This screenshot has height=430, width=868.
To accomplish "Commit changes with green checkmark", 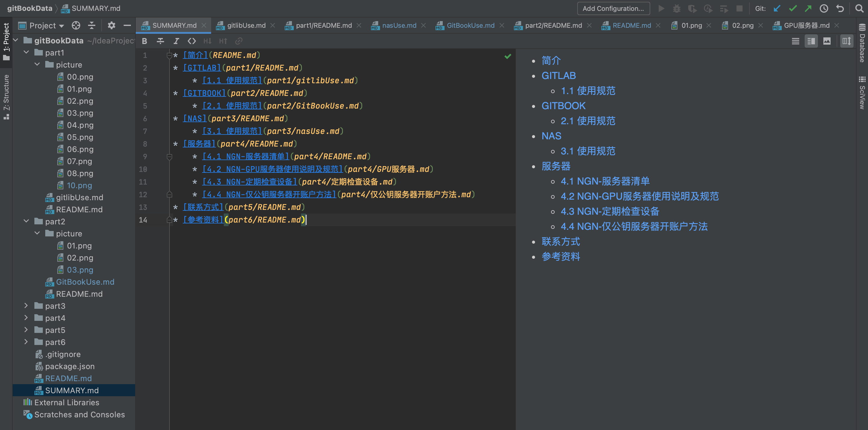I will click(x=793, y=8).
